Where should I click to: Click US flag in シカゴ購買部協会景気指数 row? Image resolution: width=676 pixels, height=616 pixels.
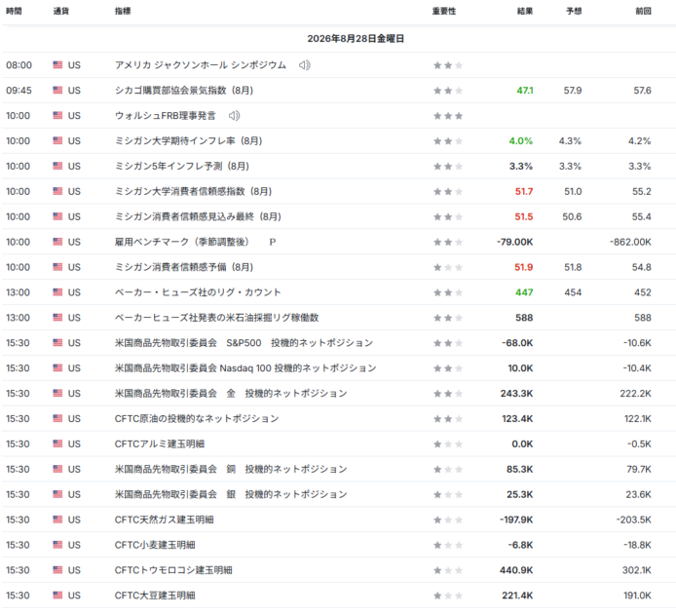(57, 90)
